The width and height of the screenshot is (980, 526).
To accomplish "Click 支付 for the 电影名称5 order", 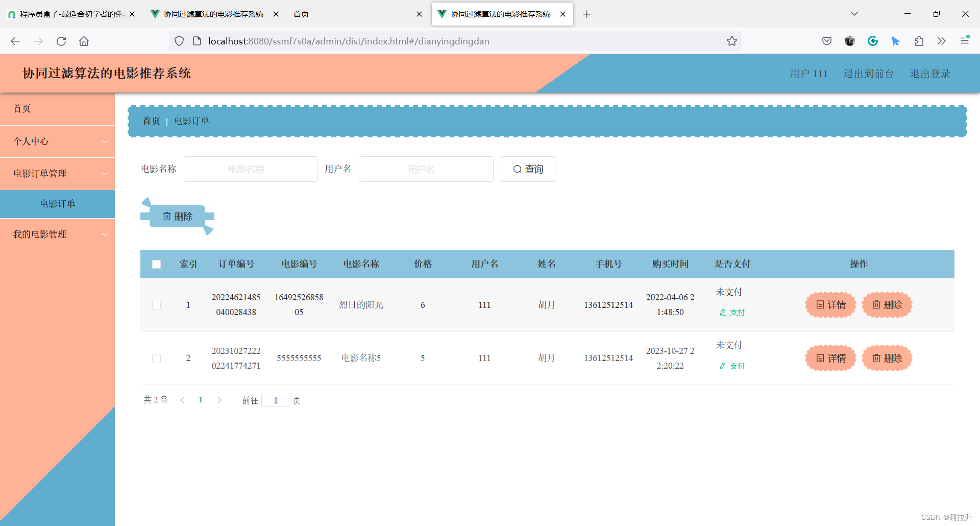I will click(732, 366).
